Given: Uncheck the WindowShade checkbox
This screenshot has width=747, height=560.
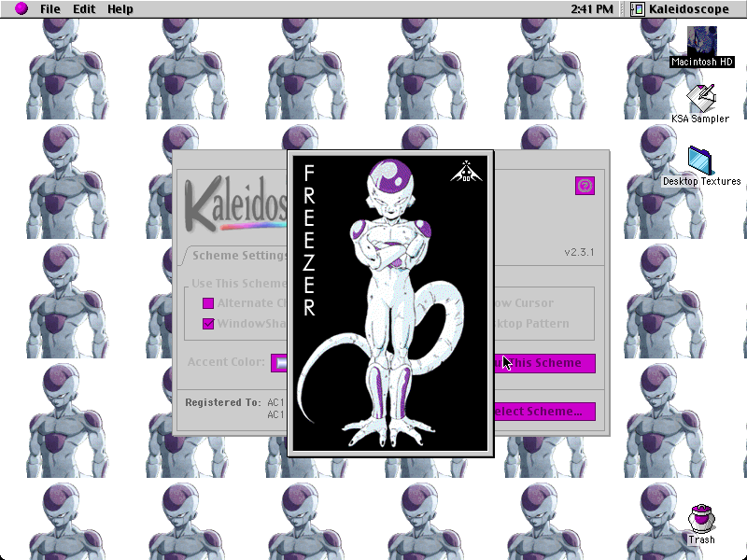Looking at the screenshot, I should click(208, 324).
